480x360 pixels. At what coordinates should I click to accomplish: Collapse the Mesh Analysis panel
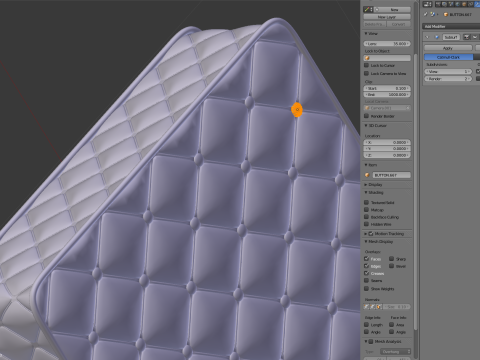click(x=366, y=341)
